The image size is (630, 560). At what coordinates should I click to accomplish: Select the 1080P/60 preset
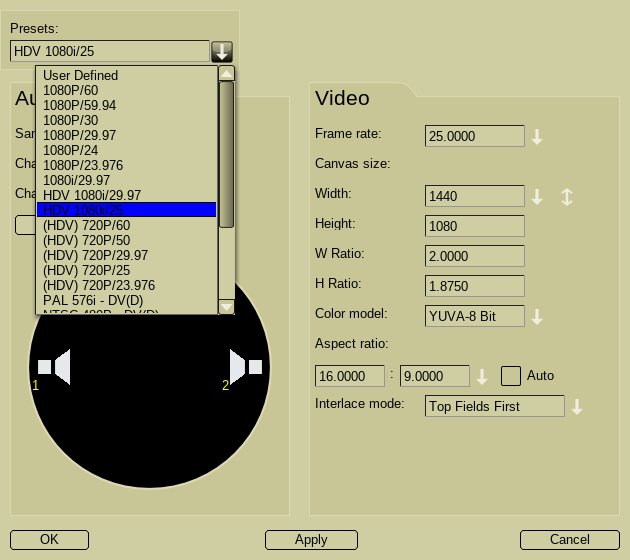tap(71, 90)
